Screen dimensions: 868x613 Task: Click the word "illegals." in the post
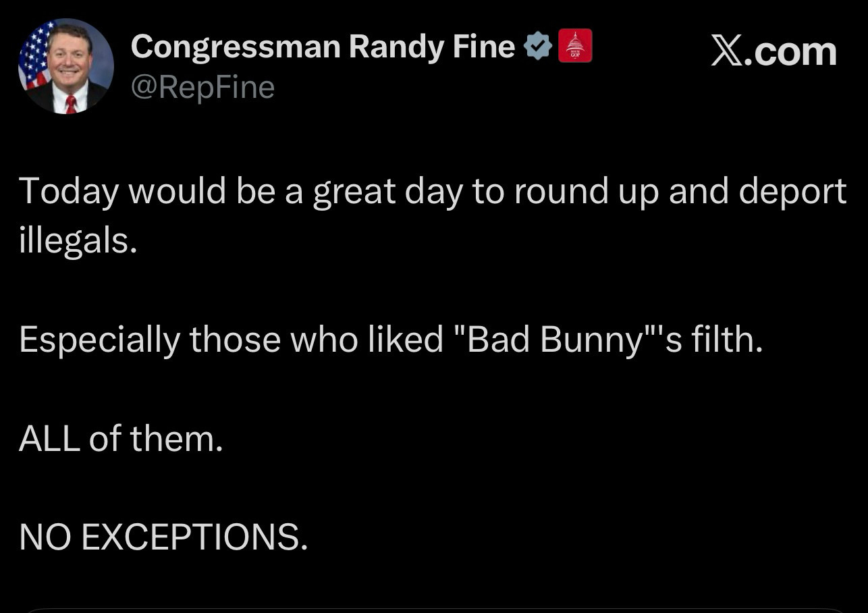(x=78, y=241)
